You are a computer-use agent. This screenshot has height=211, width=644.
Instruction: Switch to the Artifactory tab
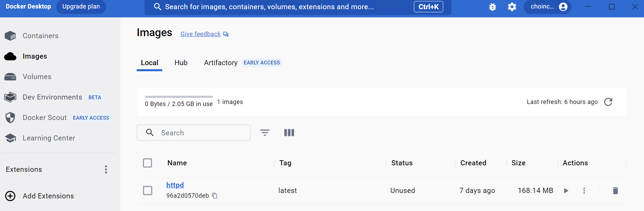221,63
